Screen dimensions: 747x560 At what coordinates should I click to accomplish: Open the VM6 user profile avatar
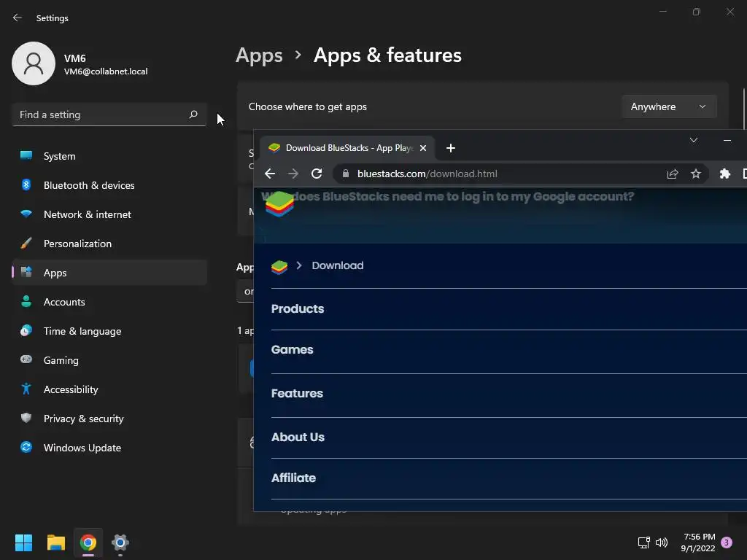point(34,63)
